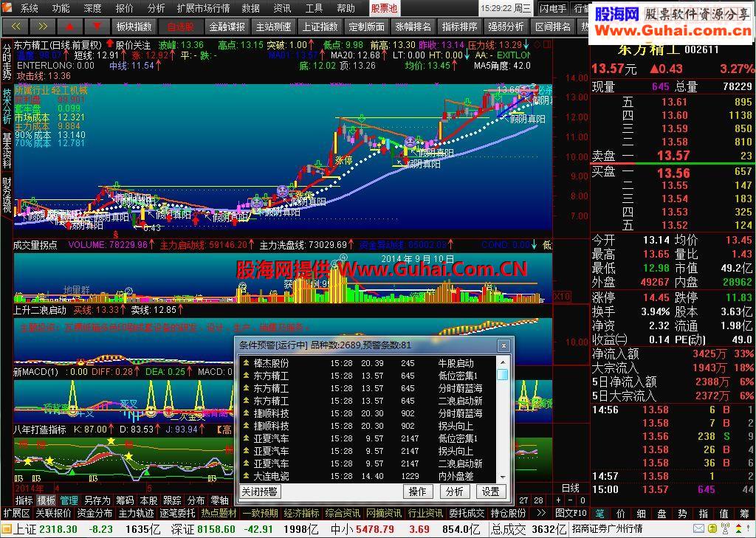Open the 资金分布 bottom tab

click(95, 514)
